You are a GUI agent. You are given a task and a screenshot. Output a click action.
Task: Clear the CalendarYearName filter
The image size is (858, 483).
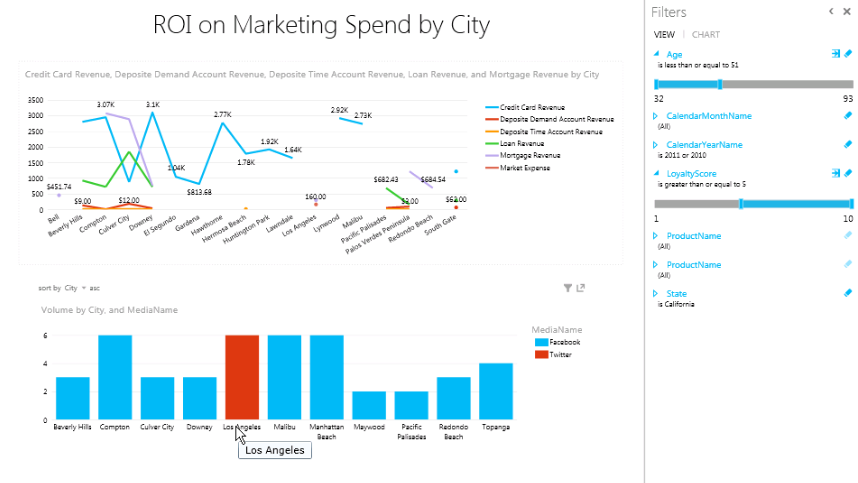[848, 145]
